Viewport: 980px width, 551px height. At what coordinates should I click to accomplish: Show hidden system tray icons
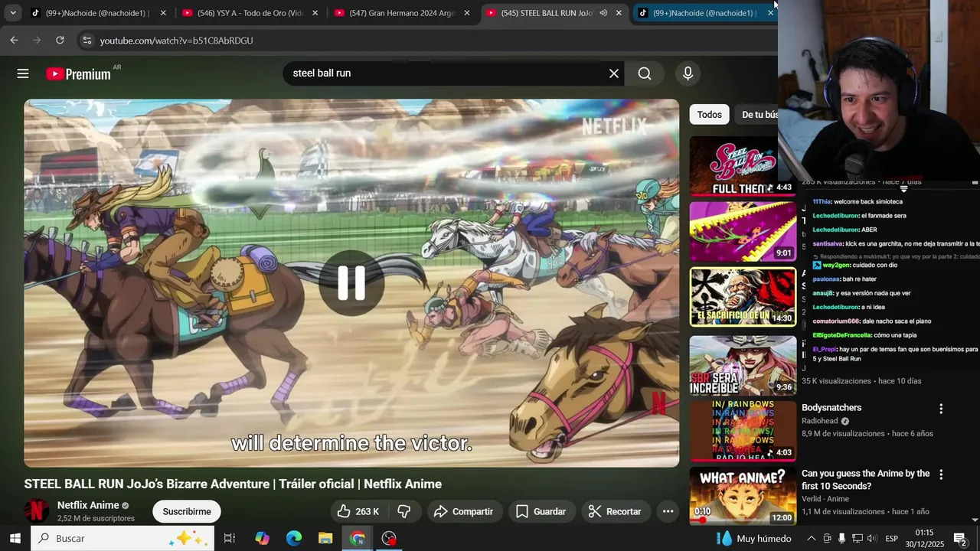click(x=811, y=538)
